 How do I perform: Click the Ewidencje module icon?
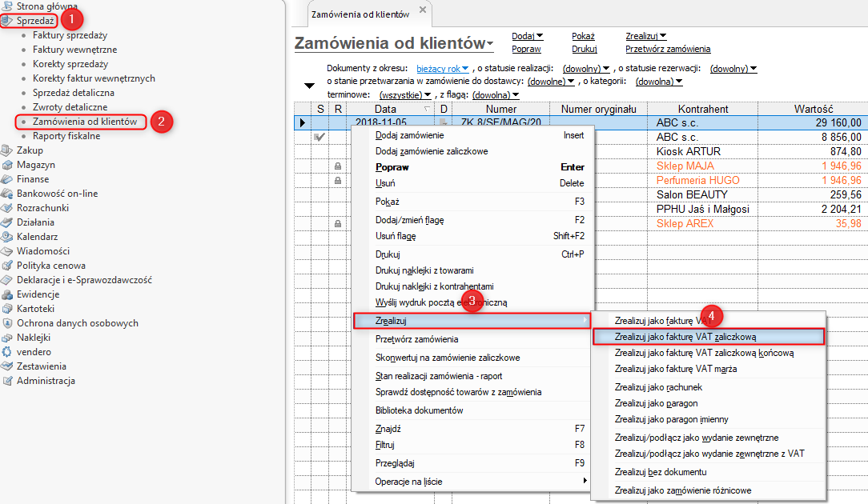tap(6, 294)
